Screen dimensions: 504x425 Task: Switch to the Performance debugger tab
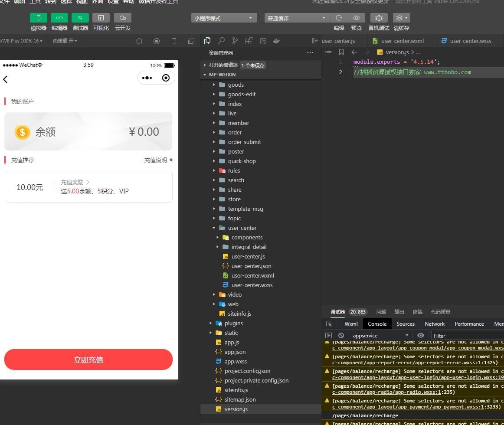469,324
